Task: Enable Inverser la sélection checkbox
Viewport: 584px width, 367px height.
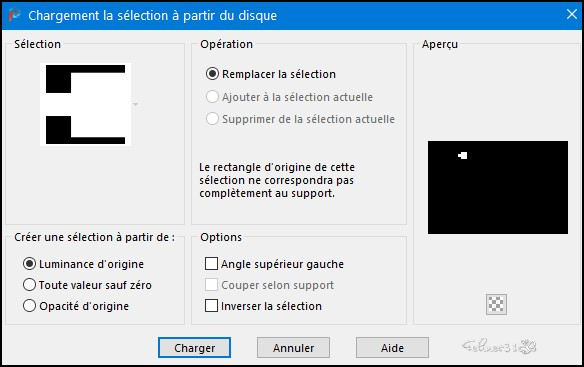Action: tap(263, 306)
